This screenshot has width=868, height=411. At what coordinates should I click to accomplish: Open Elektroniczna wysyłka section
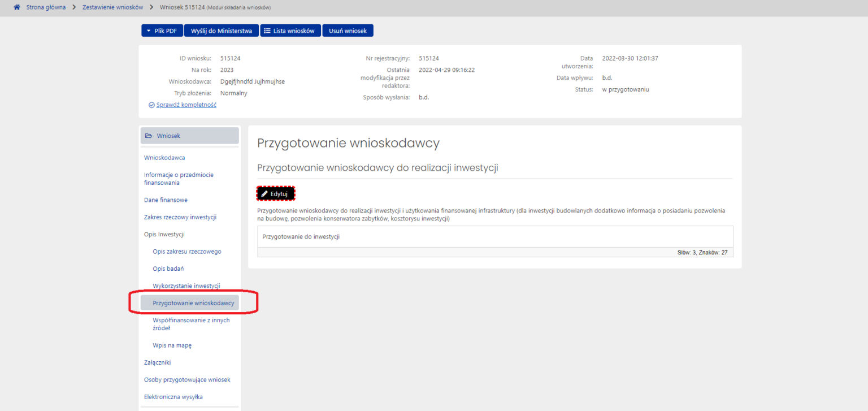pyautogui.click(x=173, y=397)
